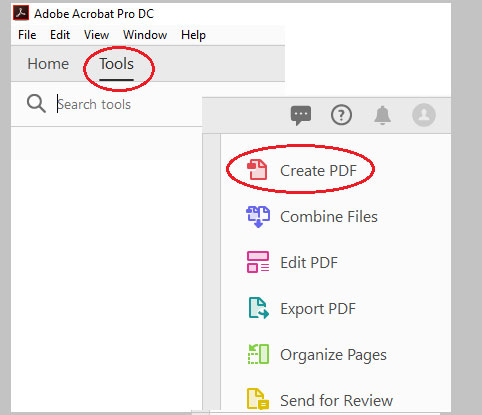
Task: Open the Edit menu
Action: (60, 35)
